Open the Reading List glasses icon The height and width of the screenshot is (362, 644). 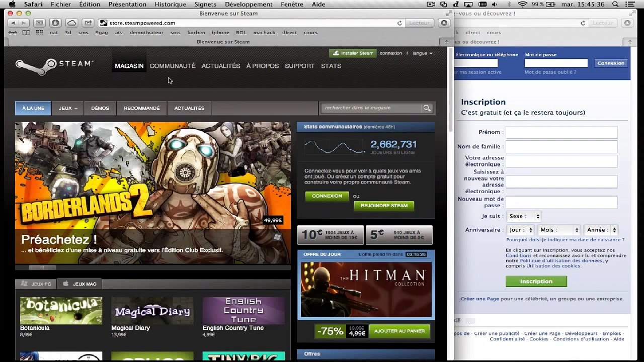point(13,32)
